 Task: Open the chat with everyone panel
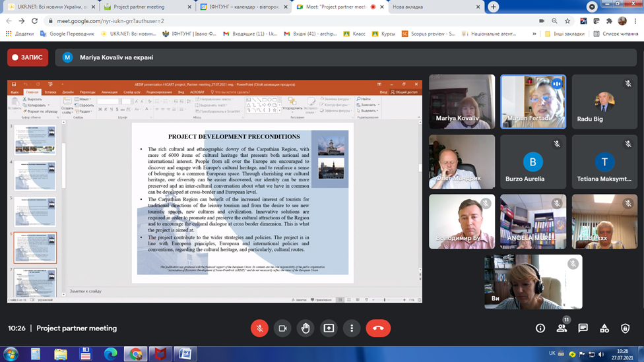[x=583, y=328]
